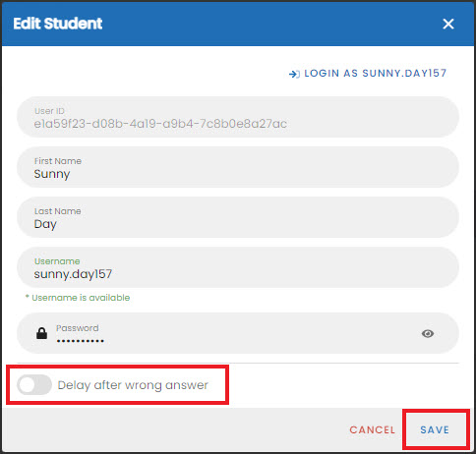The height and width of the screenshot is (454, 476).
Task: Click the 'Username is available' message
Action: (78, 298)
